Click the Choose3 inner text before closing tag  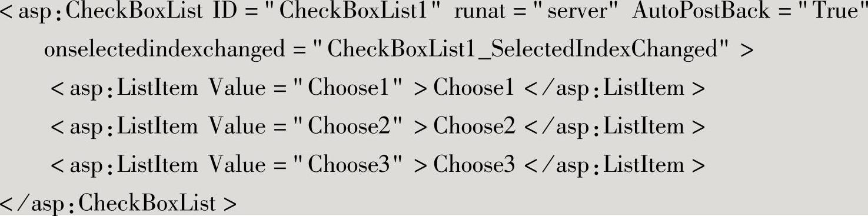point(474,164)
